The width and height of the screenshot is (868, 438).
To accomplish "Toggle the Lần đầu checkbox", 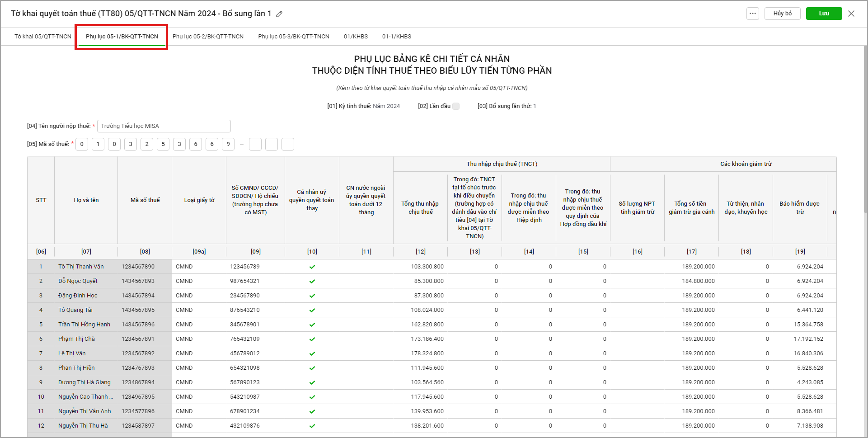I will point(456,106).
